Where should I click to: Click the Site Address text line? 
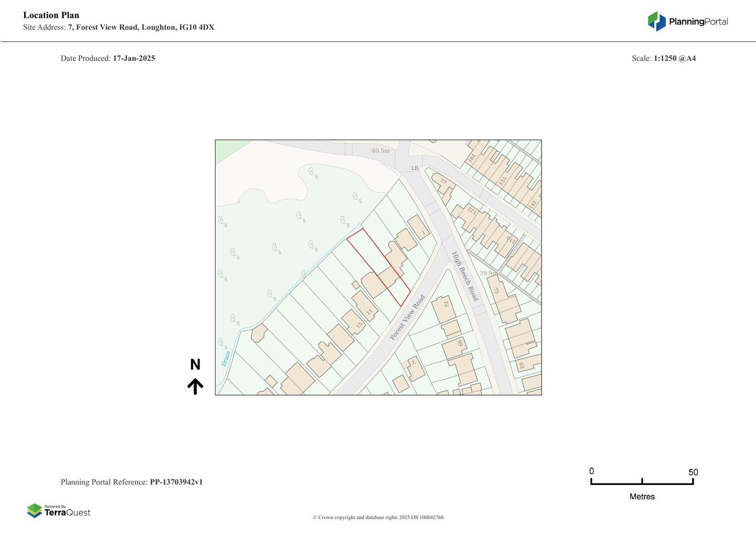tap(119, 27)
